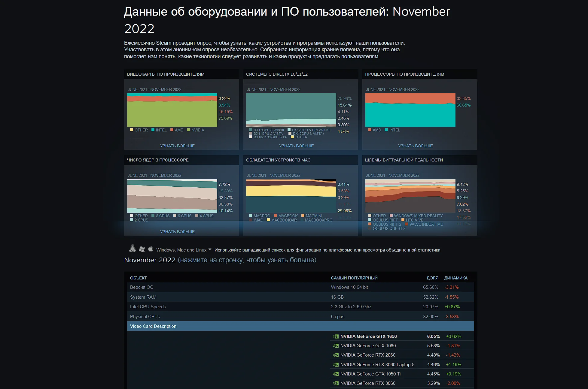
Task: Click the VALVE INDEX HMD legend swatch
Action: tap(407, 224)
